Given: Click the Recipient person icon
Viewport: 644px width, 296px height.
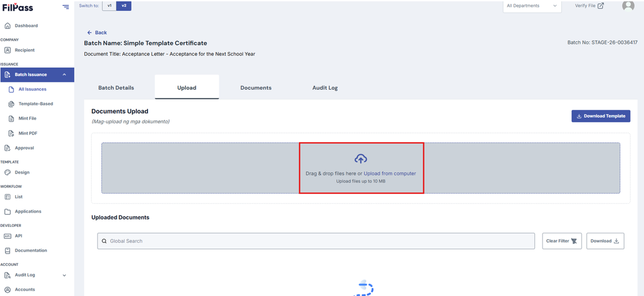Looking at the screenshot, I should pos(8,50).
